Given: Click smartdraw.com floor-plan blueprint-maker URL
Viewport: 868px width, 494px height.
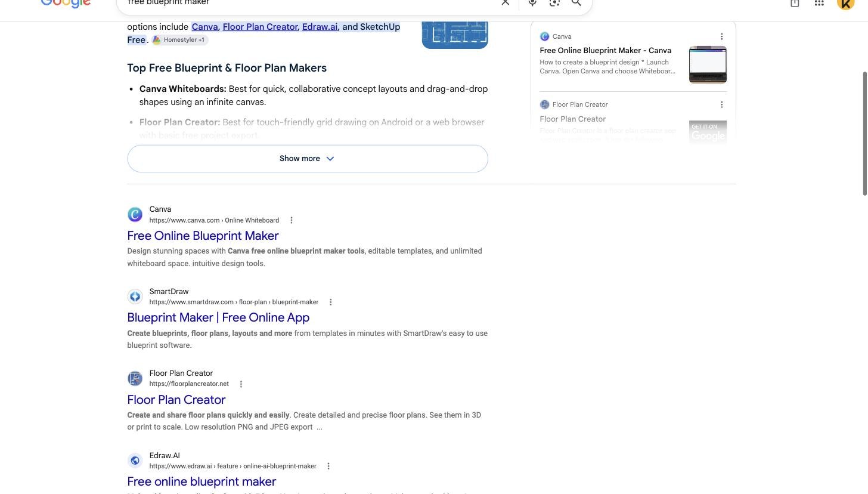Looking at the screenshot, I should tap(234, 302).
